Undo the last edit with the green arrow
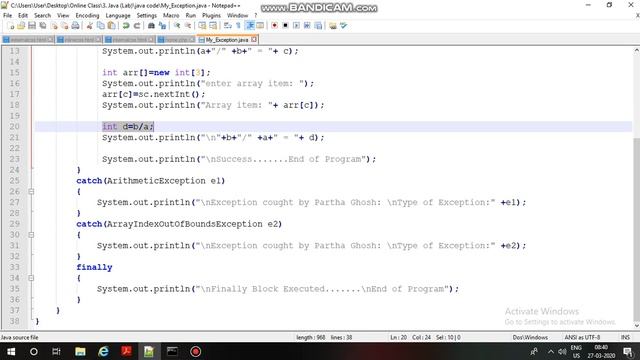The width and height of the screenshot is (640, 360). click(126, 26)
